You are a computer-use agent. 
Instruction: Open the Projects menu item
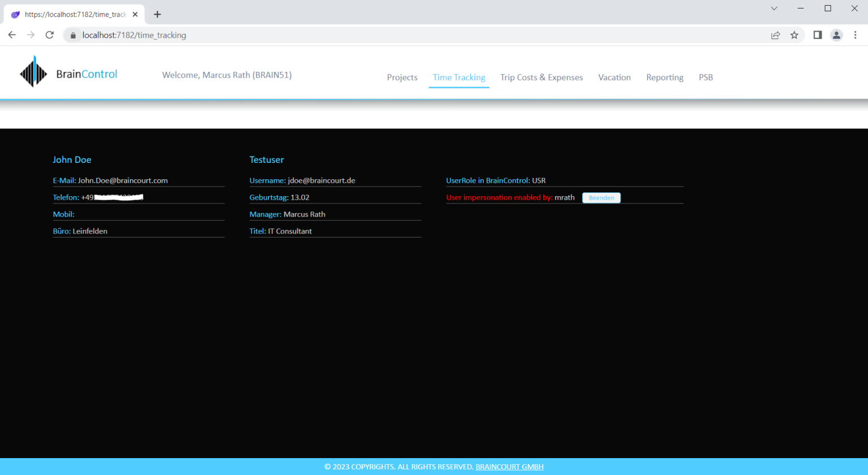pyautogui.click(x=402, y=77)
